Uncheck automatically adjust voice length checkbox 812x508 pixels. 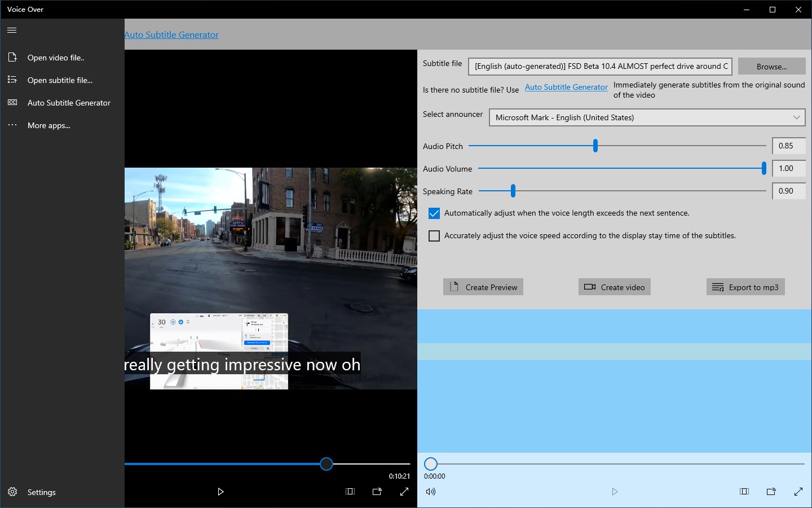tap(434, 213)
